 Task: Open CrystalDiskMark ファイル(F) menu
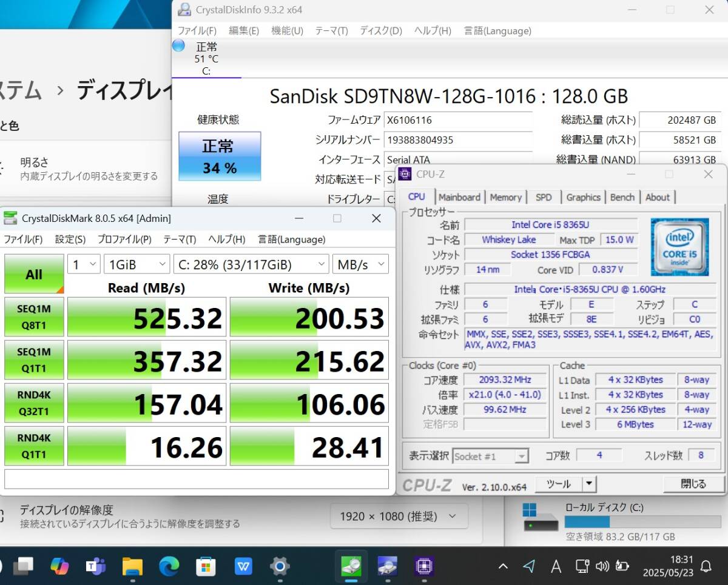point(23,239)
